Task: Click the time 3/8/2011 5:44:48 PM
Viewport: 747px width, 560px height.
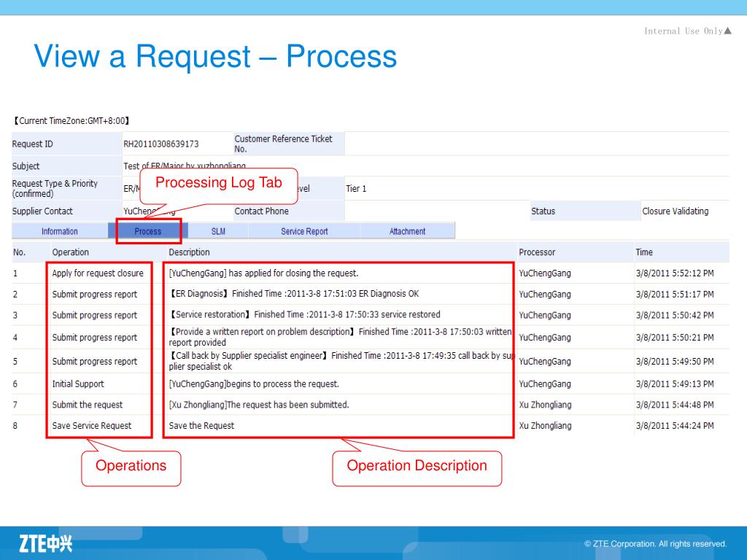Action: click(x=675, y=405)
